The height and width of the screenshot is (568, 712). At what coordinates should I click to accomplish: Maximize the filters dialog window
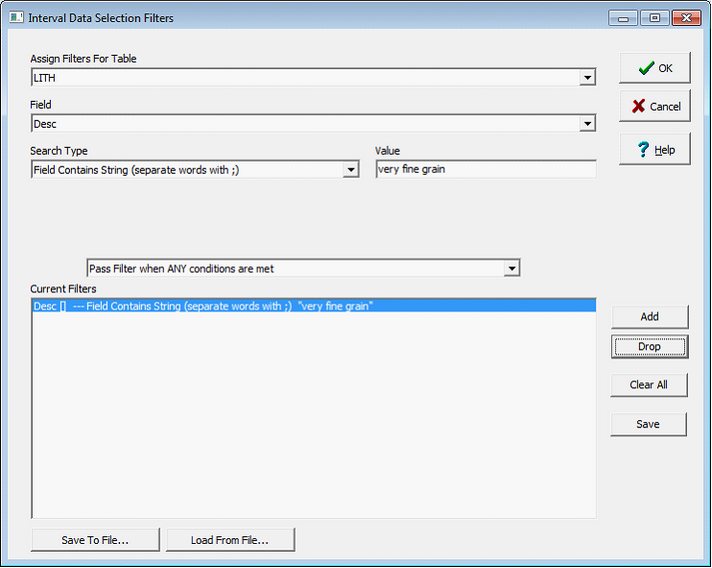point(655,18)
